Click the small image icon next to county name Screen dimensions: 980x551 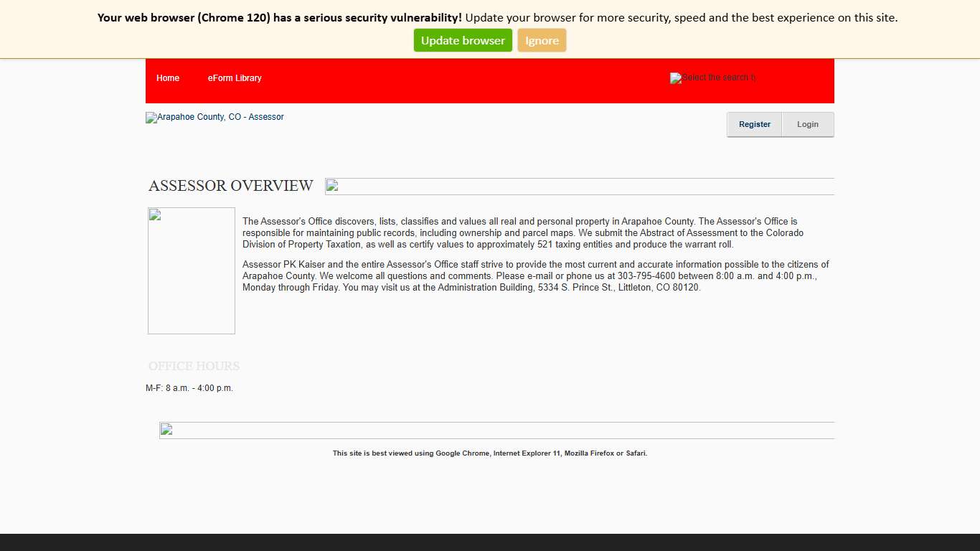tap(150, 117)
